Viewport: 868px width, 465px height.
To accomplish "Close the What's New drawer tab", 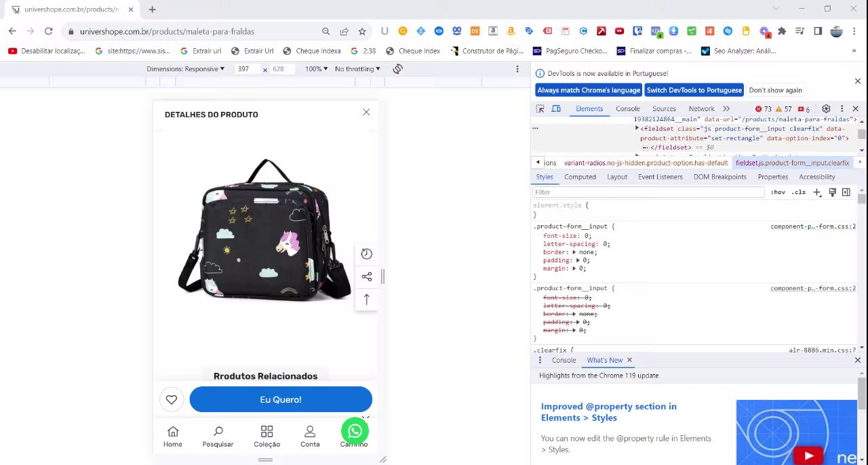I will 629,360.
